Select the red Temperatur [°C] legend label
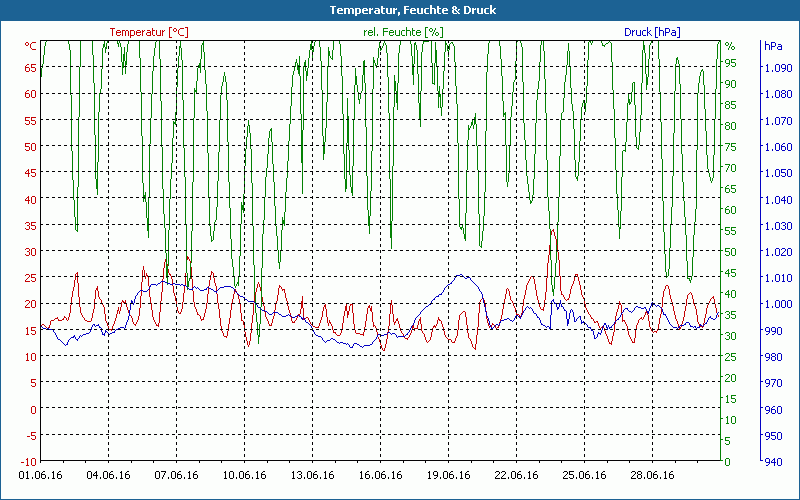The width and height of the screenshot is (800, 500). tap(148, 32)
